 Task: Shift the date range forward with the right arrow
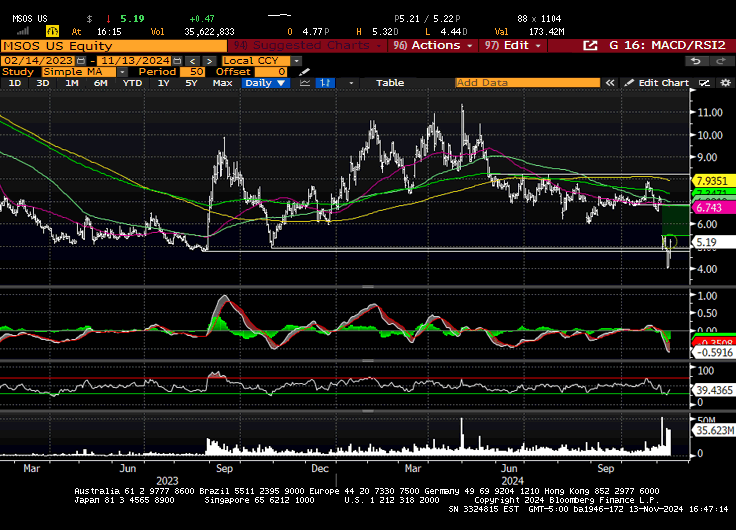click(x=209, y=61)
